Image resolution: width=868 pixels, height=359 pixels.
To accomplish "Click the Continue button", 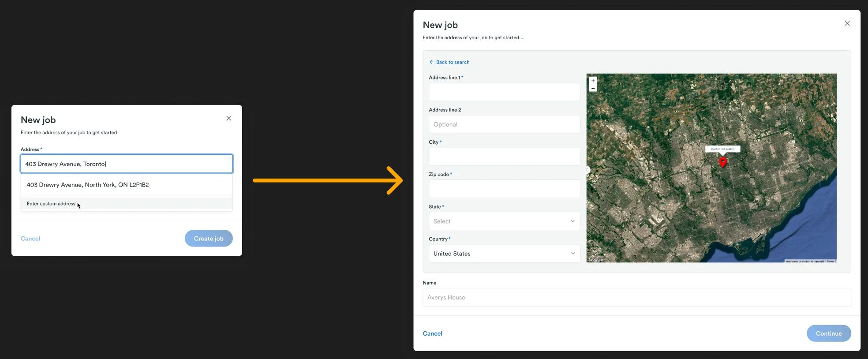I will (x=829, y=333).
